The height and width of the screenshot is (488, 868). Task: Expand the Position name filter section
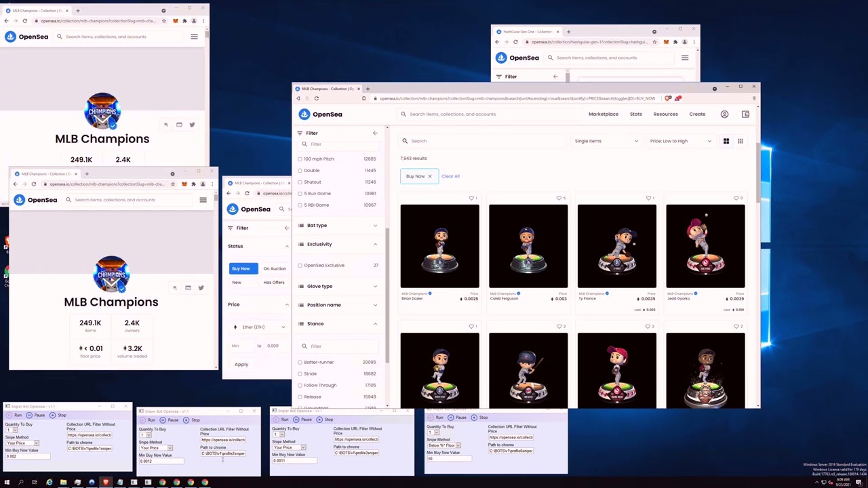(x=337, y=305)
